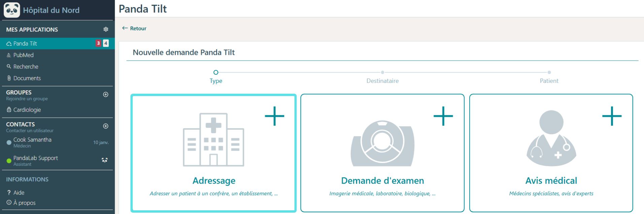Select the Patient step marker

(549, 72)
